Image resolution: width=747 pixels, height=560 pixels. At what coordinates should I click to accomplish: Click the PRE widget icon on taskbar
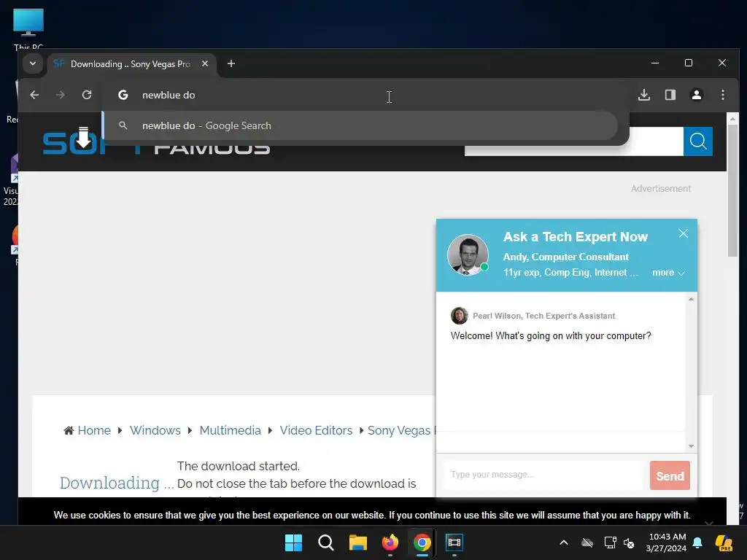724,542
